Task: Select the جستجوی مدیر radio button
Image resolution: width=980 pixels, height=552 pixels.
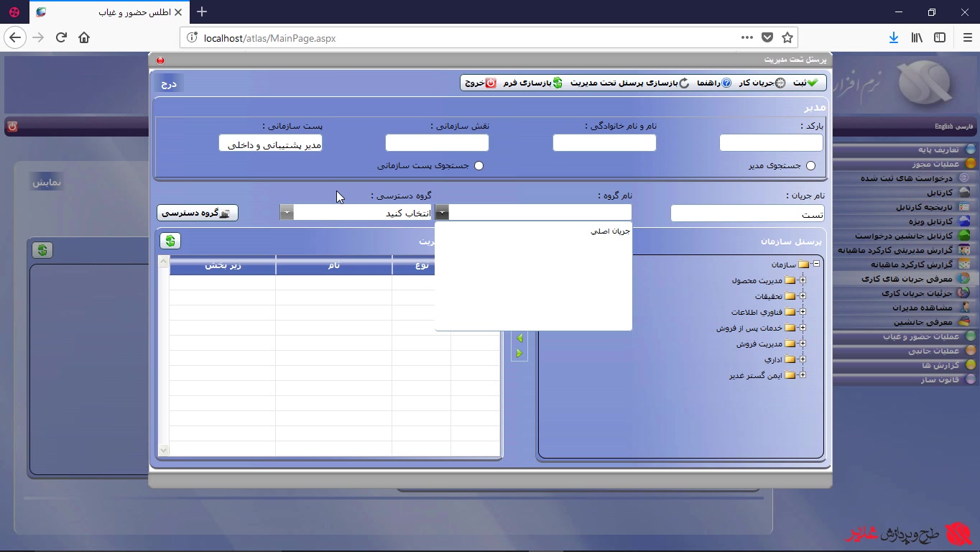Action: click(811, 166)
